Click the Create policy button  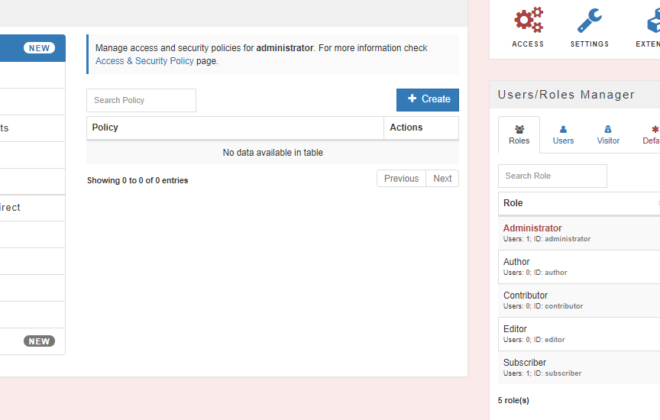pos(428,100)
